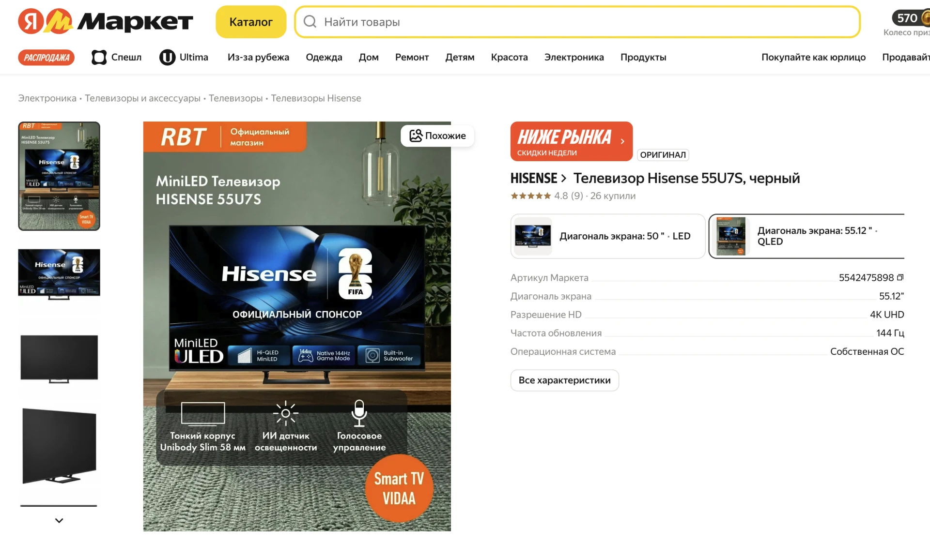Screen dimensions: 930x560
Task: Focus the Найти товары search field
Action: tap(577, 22)
